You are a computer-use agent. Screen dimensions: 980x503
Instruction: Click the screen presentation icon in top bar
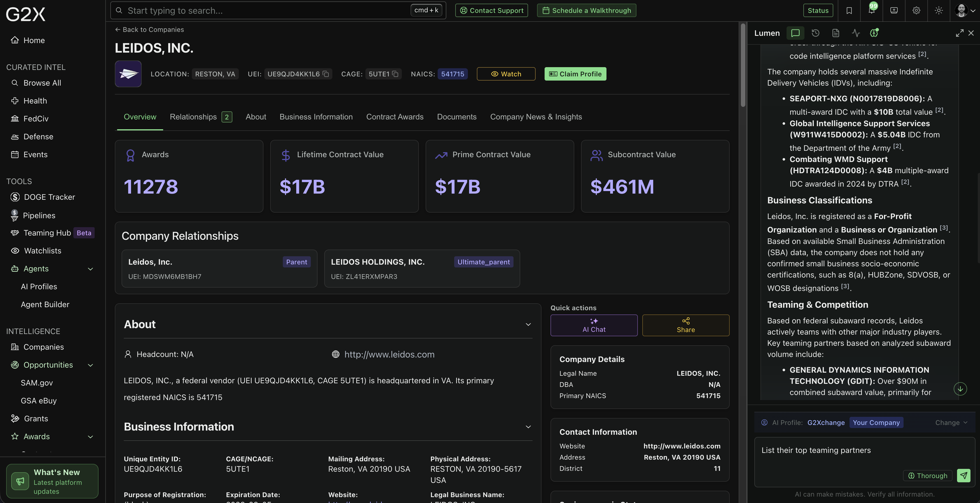pos(894,11)
